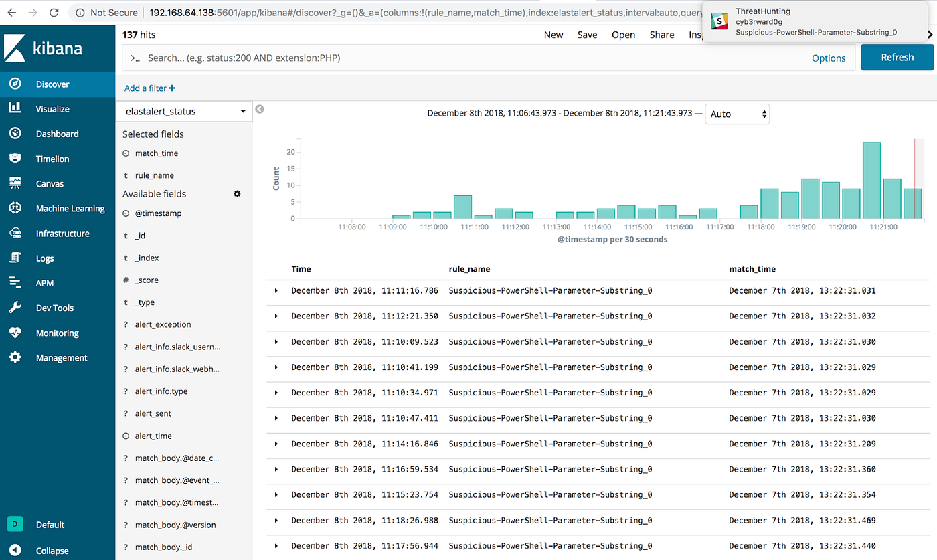Image resolution: width=937 pixels, height=560 pixels.
Task: Open the Canvas workspace icon
Action: pos(15,183)
